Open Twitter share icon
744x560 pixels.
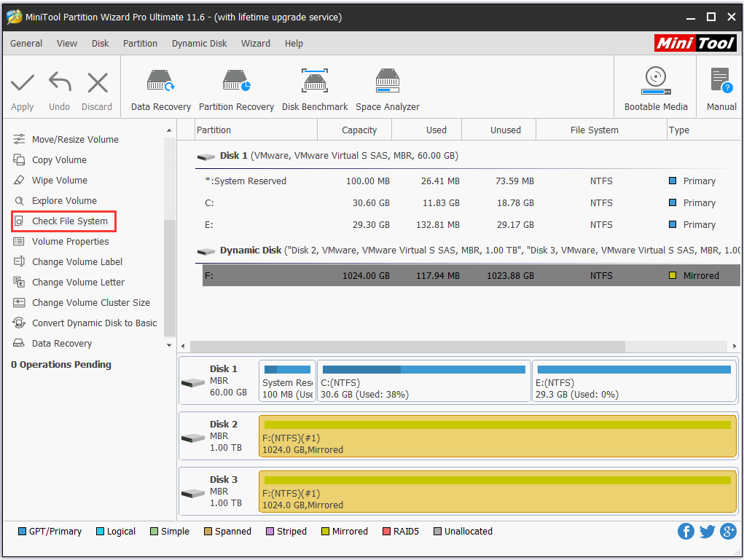click(707, 531)
